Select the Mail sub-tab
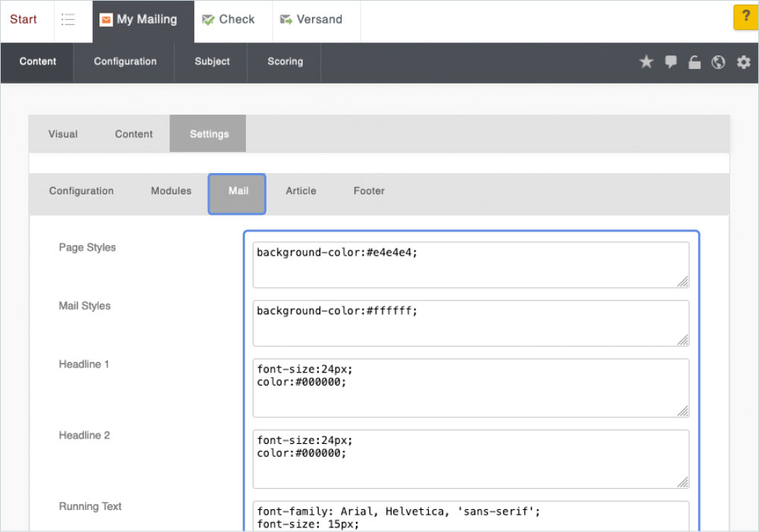The image size is (759, 532). click(237, 194)
